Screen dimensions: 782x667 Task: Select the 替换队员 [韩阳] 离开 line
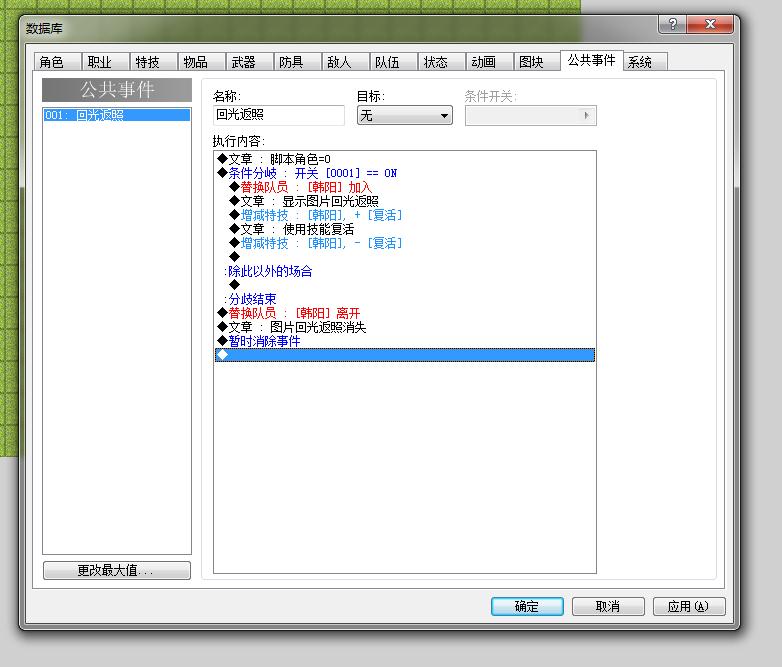pyautogui.click(x=404, y=313)
